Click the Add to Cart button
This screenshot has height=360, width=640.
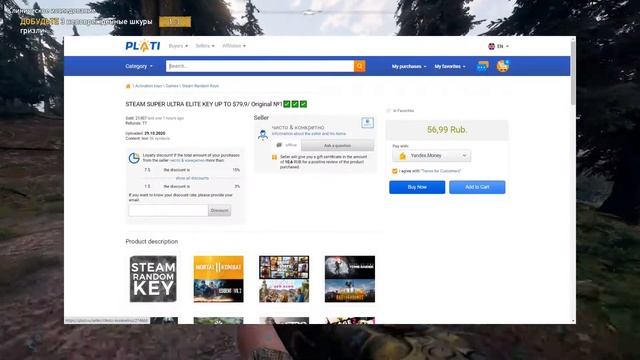tap(477, 187)
